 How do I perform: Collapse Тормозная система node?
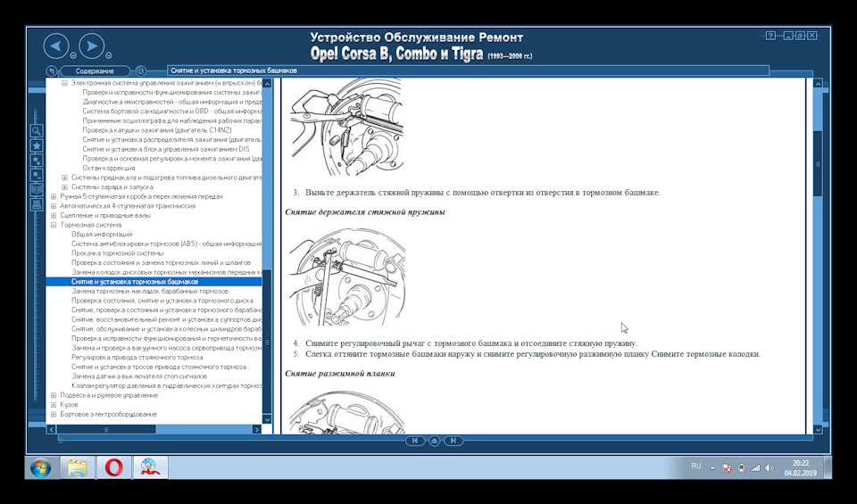point(54,225)
